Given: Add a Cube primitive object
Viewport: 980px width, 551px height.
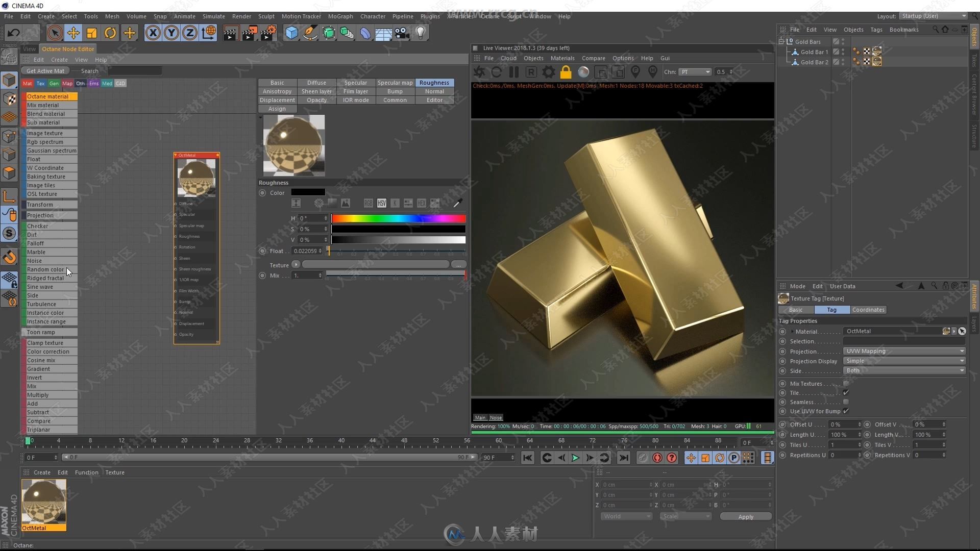Looking at the screenshot, I should pos(291,33).
